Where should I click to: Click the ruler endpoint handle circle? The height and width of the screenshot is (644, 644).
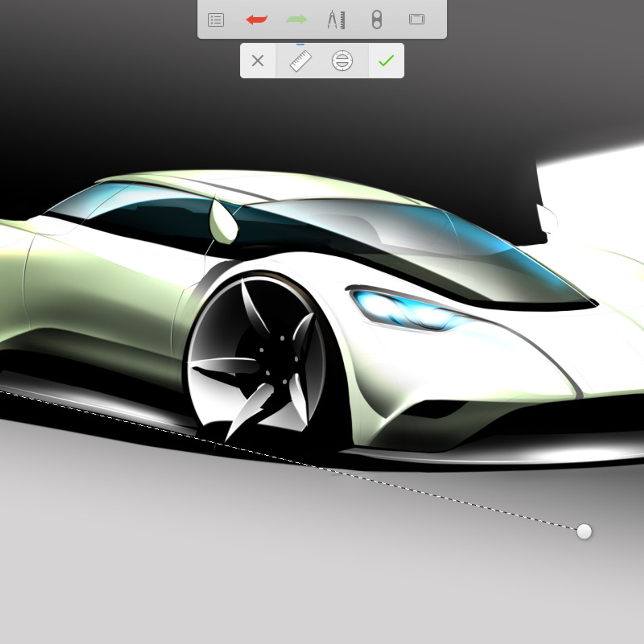pos(584,531)
